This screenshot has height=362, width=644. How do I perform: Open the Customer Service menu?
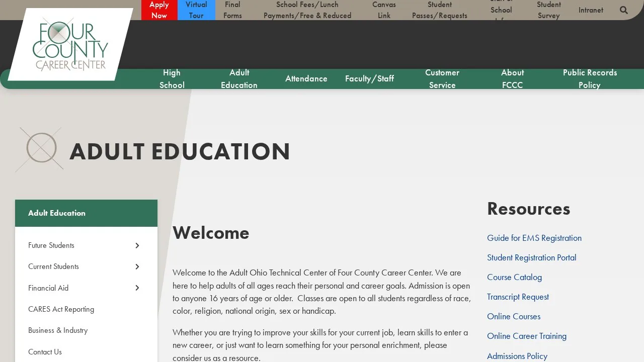pos(442,79)
